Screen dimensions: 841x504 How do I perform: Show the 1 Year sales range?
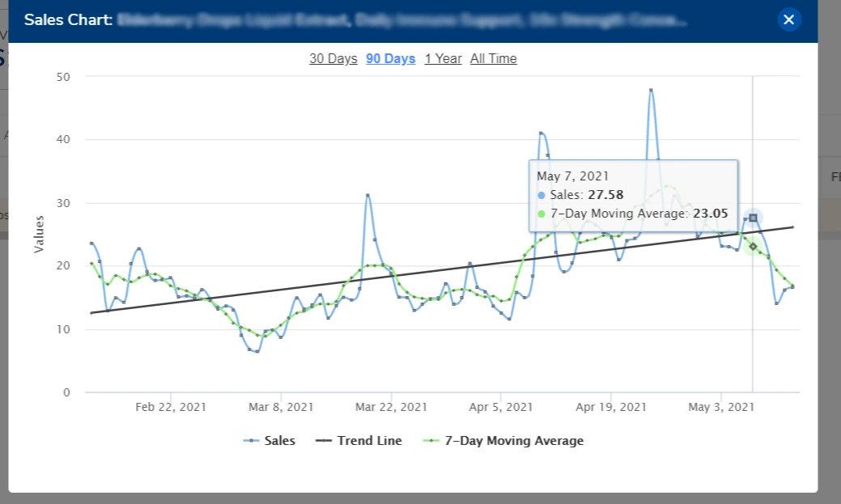pyautogui.click(x=443, y=58)
